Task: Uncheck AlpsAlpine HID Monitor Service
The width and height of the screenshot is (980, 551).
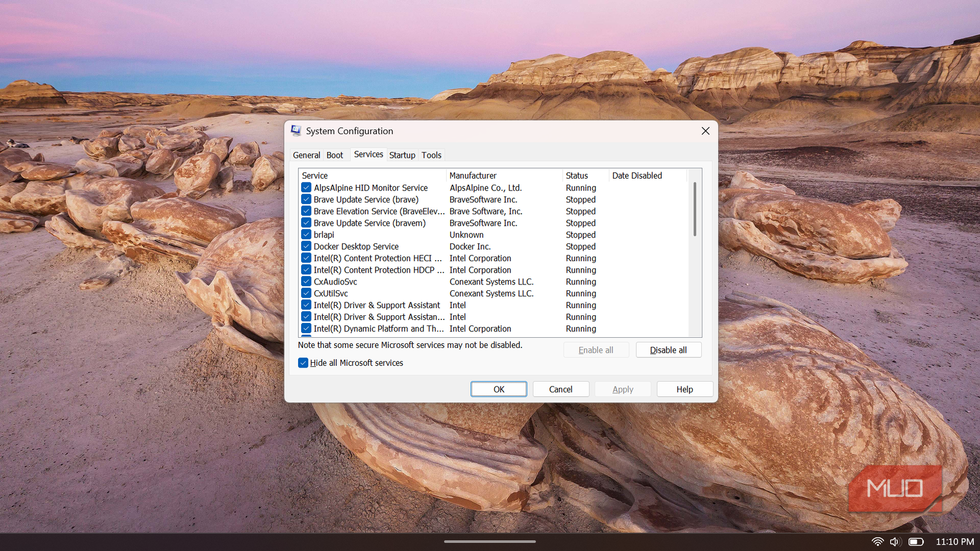Action: 306,187
